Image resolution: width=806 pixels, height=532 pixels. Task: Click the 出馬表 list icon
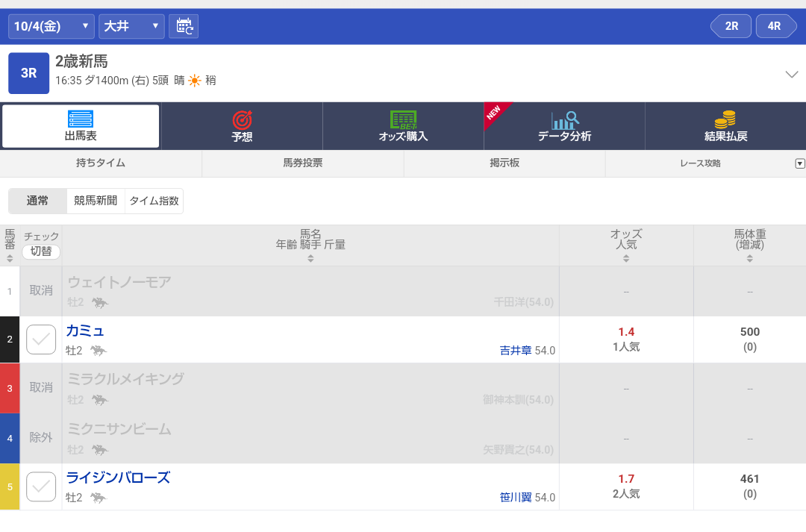(x=81, y=119)
